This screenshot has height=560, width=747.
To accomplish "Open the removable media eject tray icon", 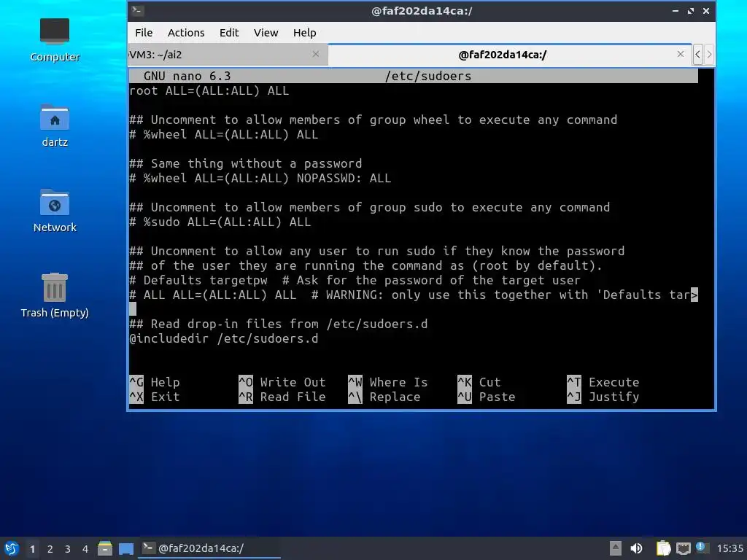I will click(616, 548).
